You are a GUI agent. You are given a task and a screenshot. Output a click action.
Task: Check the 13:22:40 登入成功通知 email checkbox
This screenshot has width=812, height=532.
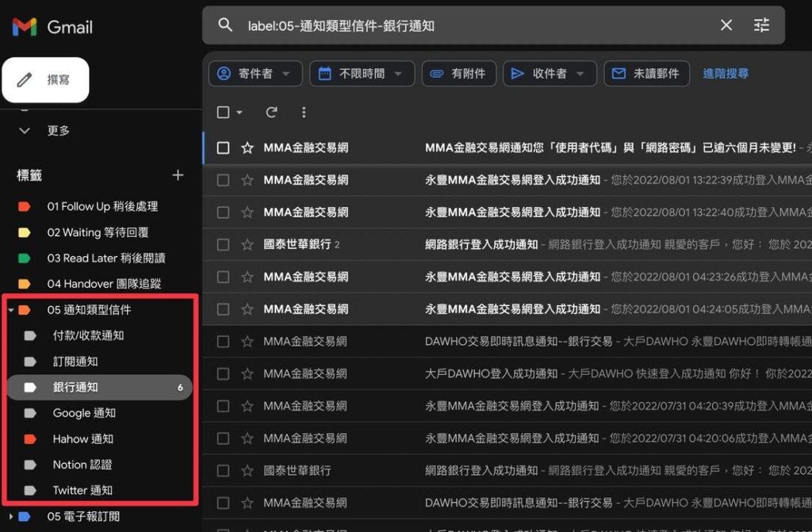pyautogui.click(x=223, y=212)
